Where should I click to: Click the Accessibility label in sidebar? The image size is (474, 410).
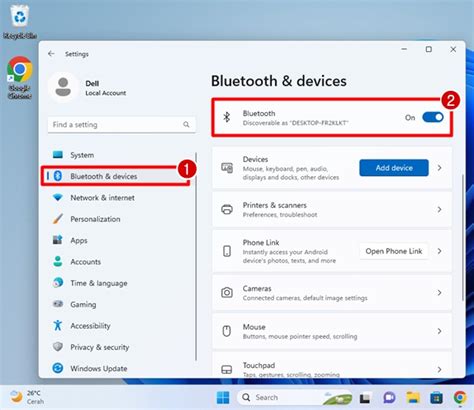pyautogui.click(x=90, y=326)
